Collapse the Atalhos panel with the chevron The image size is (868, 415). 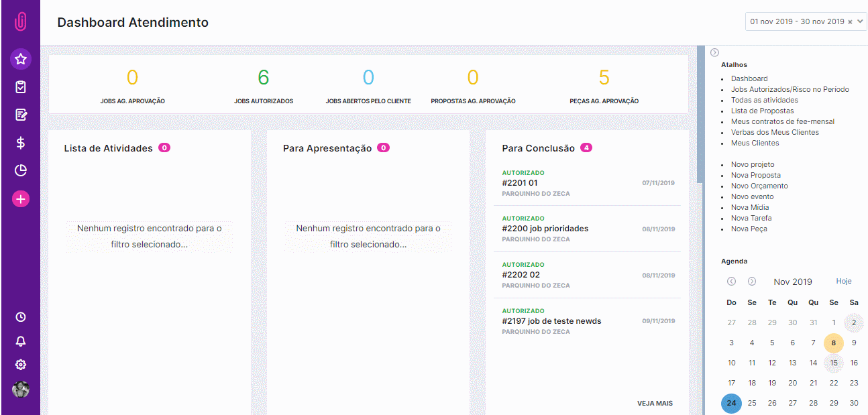714,51
